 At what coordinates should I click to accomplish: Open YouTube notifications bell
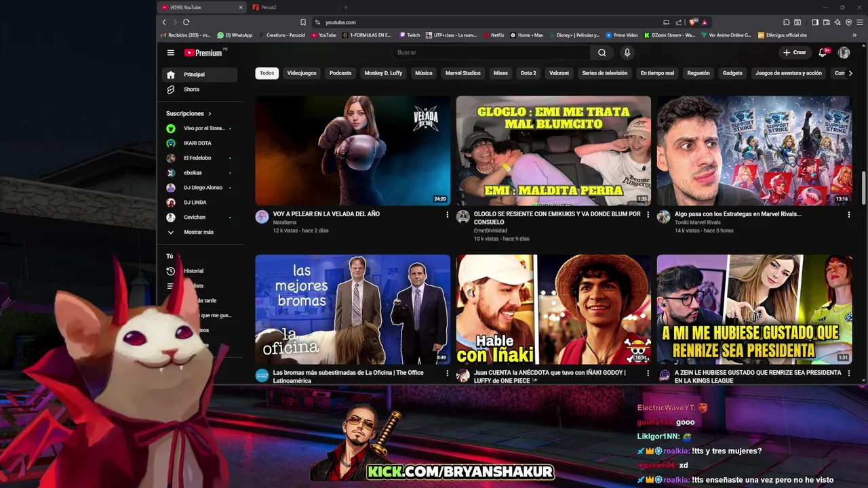pyautogui.click(x=823, y=52)
